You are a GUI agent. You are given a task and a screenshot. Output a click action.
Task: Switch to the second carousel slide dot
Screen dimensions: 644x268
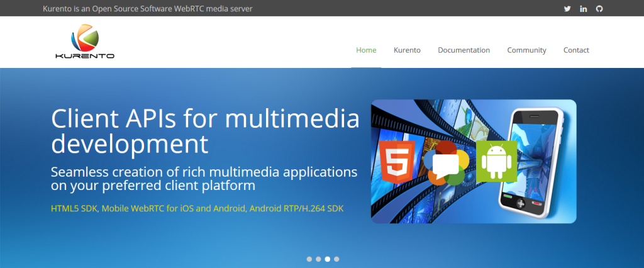tap(318, 259)
